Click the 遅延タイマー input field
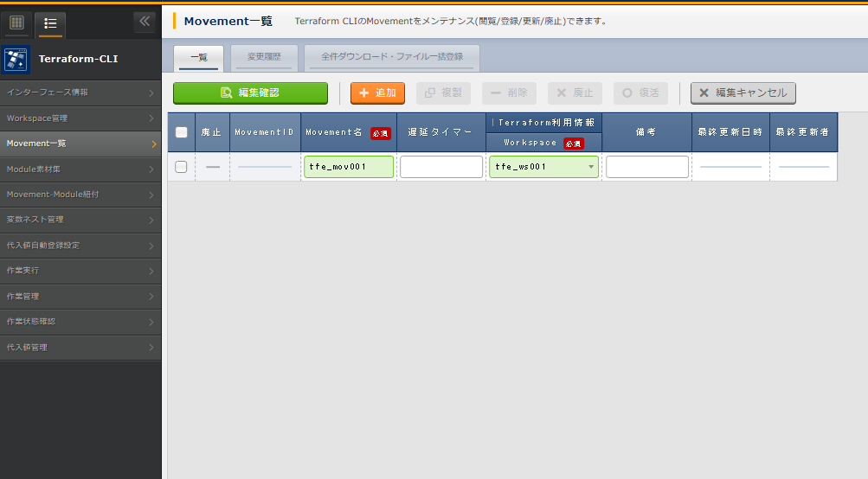868x479 pixels. [x=441, y=167]
